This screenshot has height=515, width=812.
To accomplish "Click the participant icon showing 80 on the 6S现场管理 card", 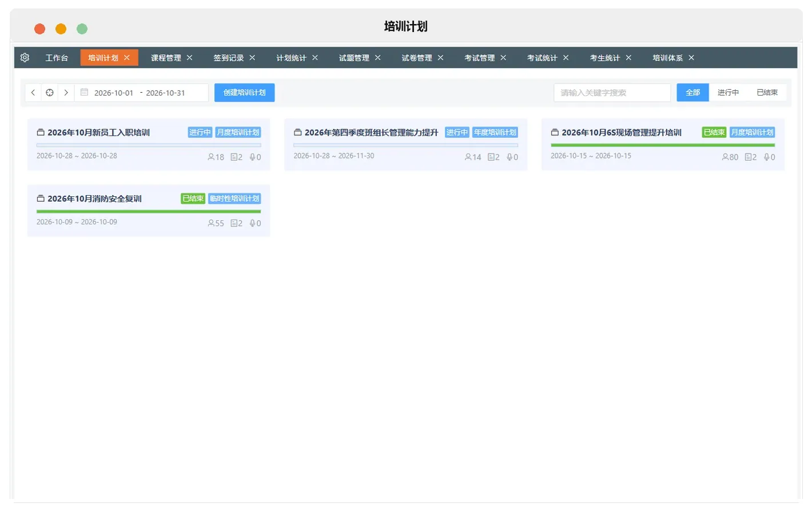I will 726,157.
